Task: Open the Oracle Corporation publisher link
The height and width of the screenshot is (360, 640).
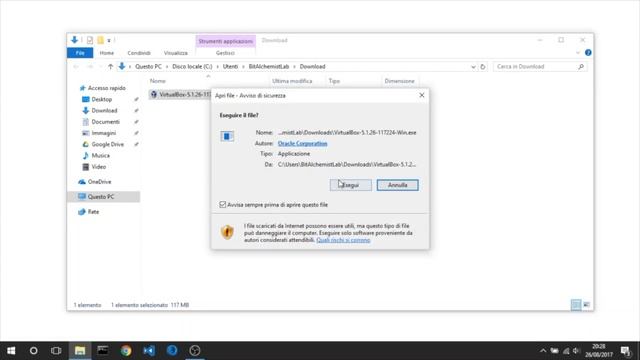Action: point(302,143)
